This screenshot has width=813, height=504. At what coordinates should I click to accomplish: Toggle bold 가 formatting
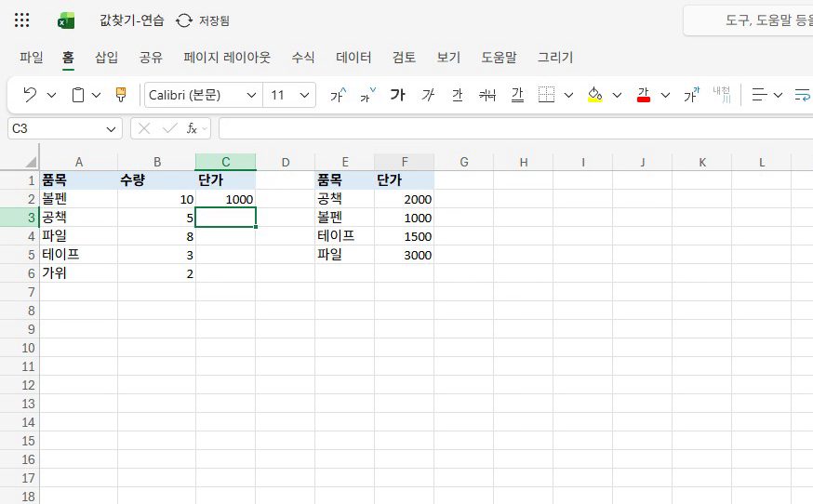397,95
